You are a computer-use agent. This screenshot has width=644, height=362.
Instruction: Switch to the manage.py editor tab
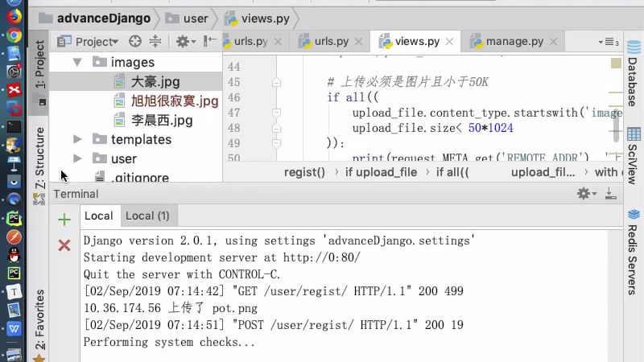(x=514, y=41)
